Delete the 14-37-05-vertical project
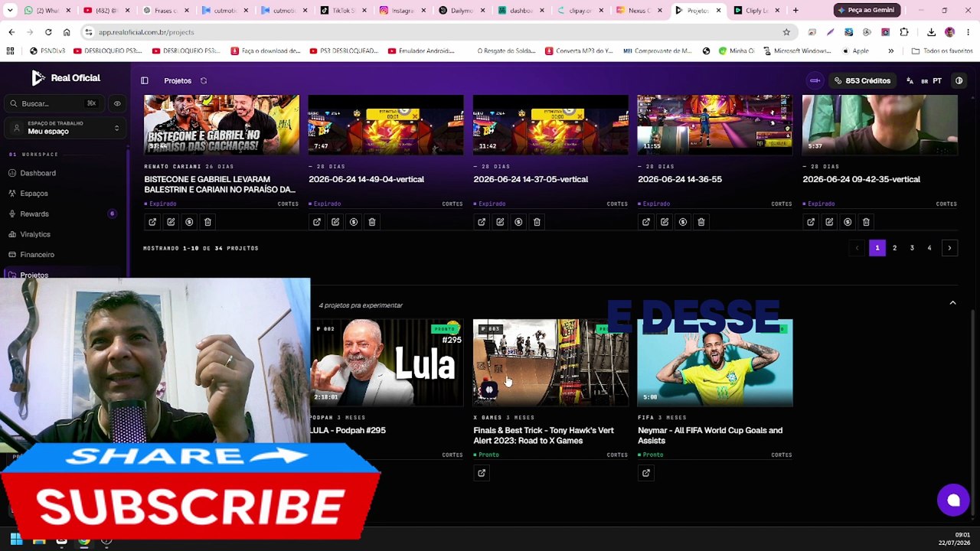Image resolution: width=980 pixels, height=551 pixels. (537, 222)
